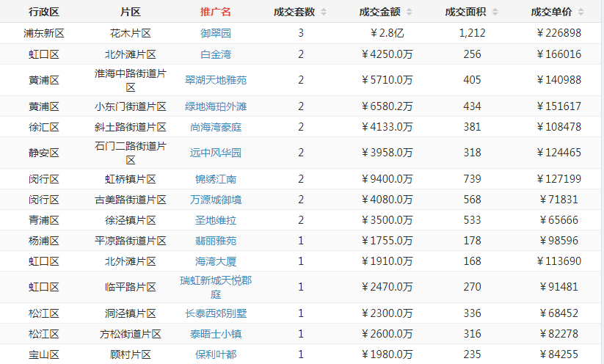This screenshot has height=364, width=604.
Task: Click the ￥82278 unit price
Action: (x=558, y=334)
